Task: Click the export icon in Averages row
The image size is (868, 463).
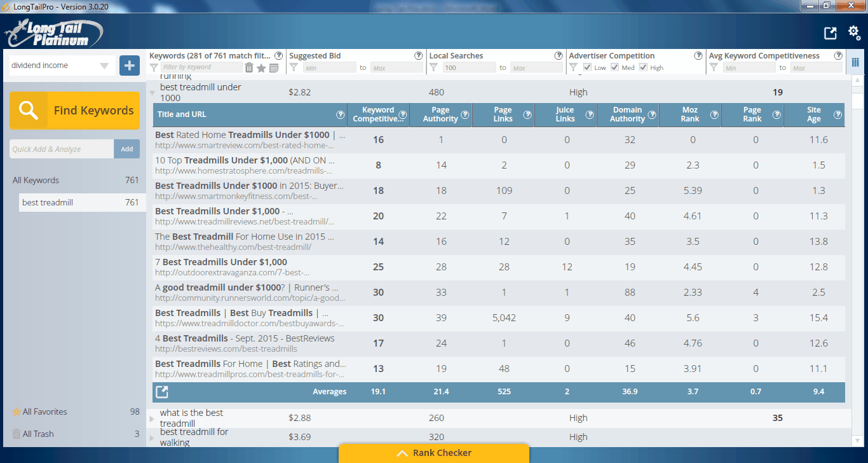Action: (x=162, y=392)
